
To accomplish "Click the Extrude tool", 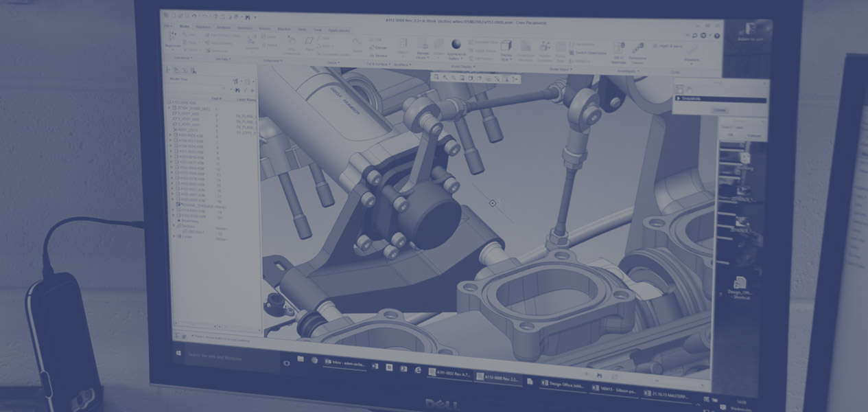I will pyautogui.click(x=379, y=47).
